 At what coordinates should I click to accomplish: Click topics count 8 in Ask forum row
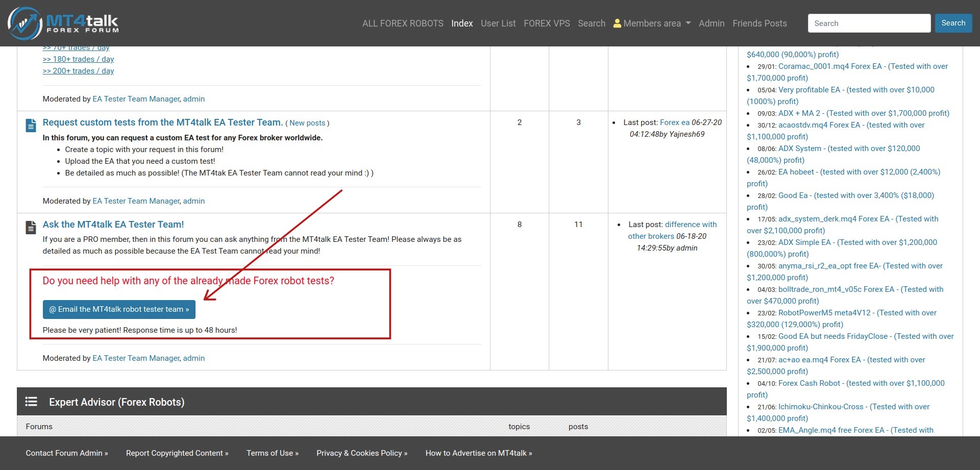click(x=520, y=225)
